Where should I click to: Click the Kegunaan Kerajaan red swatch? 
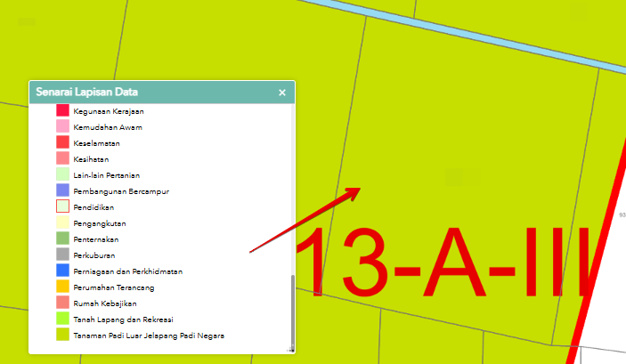(62, 111)
